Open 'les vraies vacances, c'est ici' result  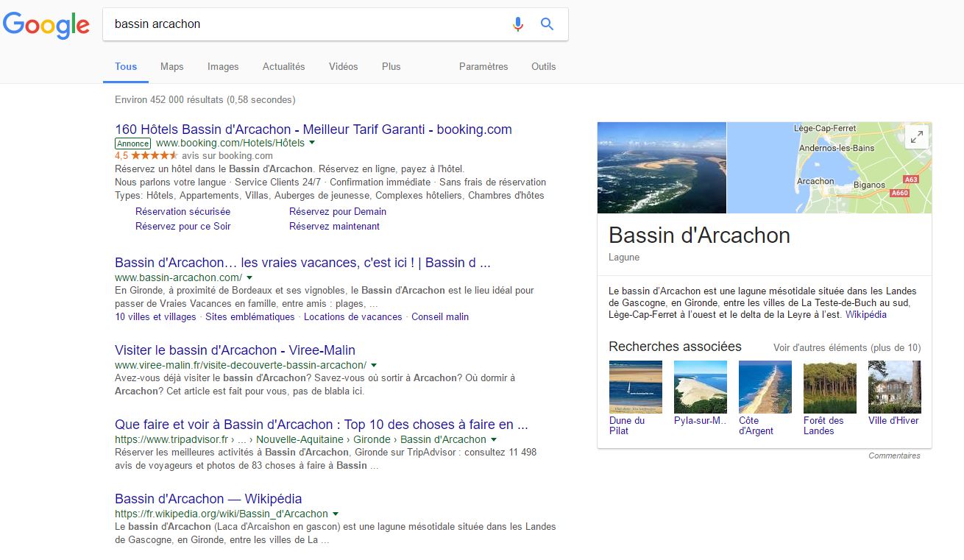[x=302, y=263]
